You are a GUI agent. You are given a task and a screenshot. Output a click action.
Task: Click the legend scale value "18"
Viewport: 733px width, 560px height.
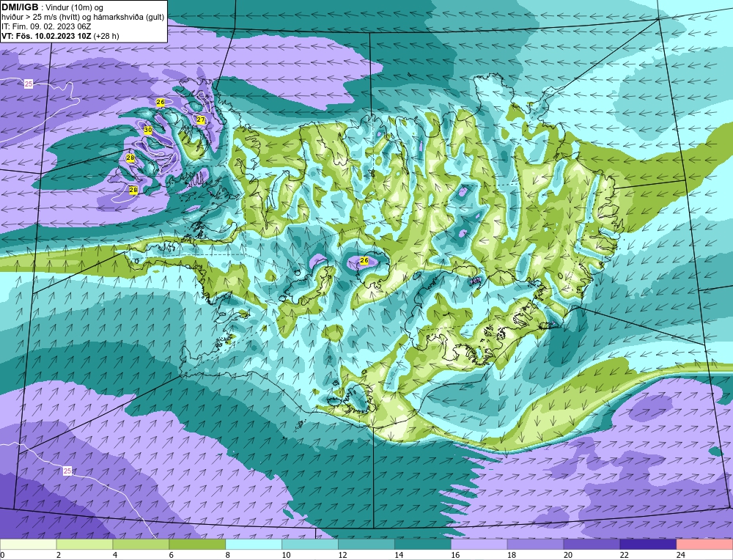click(512, 555)
